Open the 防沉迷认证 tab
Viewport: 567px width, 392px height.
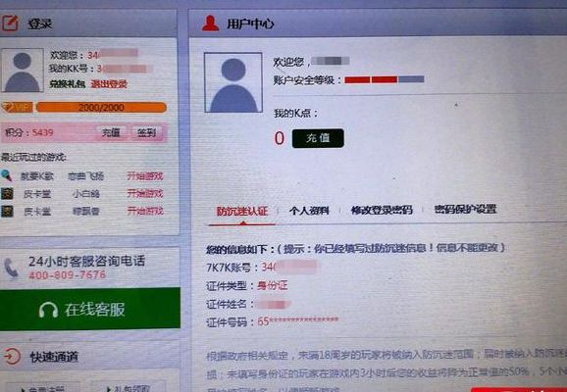(242, 211)
